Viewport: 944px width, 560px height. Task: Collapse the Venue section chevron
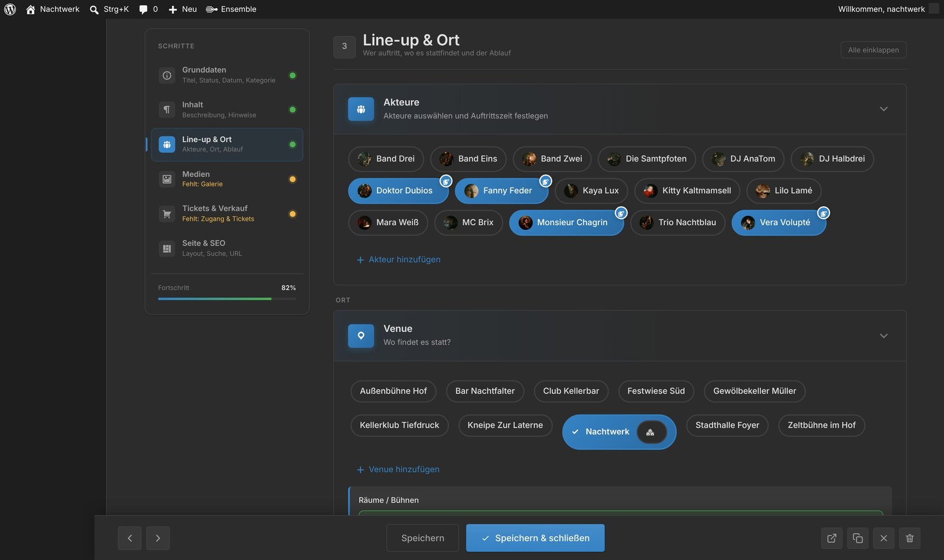[x=884, y=336]
